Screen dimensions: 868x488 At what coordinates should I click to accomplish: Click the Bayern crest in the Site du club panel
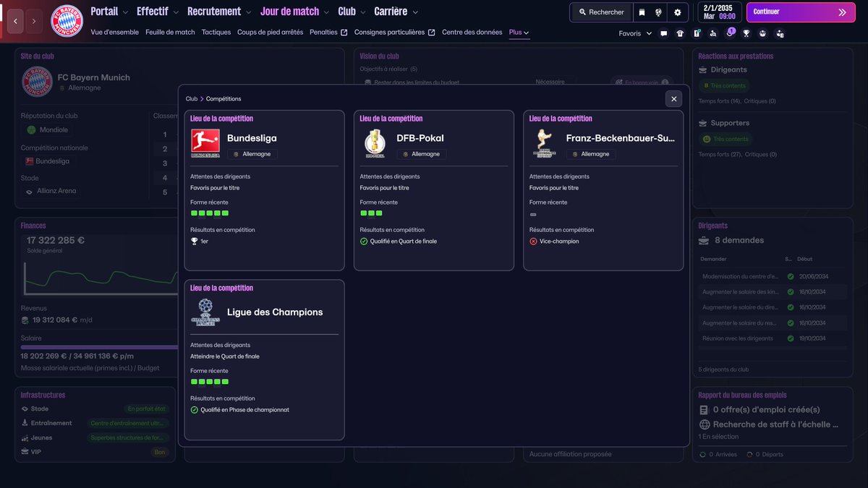coord(37,82)
